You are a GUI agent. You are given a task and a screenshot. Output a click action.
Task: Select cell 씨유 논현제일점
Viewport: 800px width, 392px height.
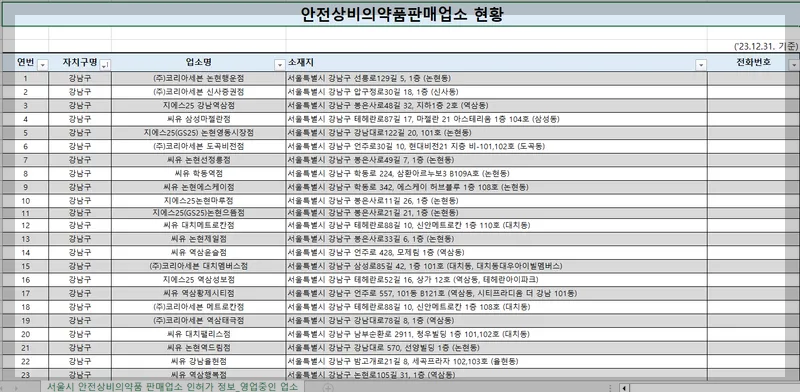coord(198,239)
